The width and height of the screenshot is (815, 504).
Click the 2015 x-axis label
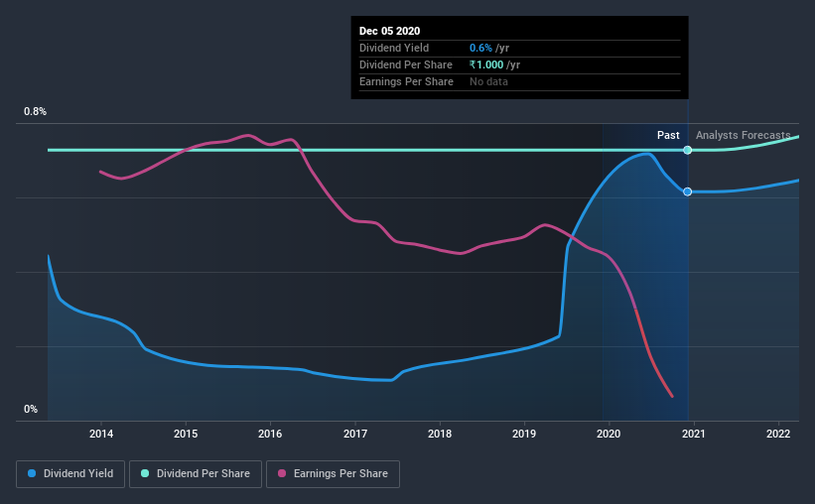click(186, 434)
